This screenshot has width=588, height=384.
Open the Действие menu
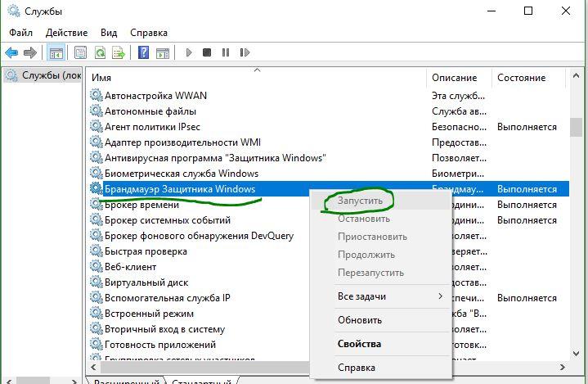(67, 33)
